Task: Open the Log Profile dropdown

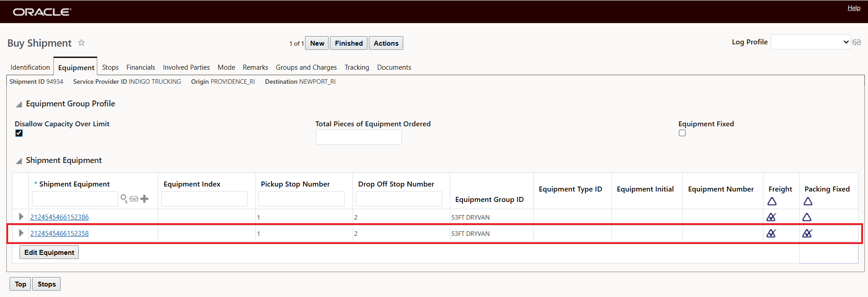Action: pyautogui.click(x=811, y=42)
